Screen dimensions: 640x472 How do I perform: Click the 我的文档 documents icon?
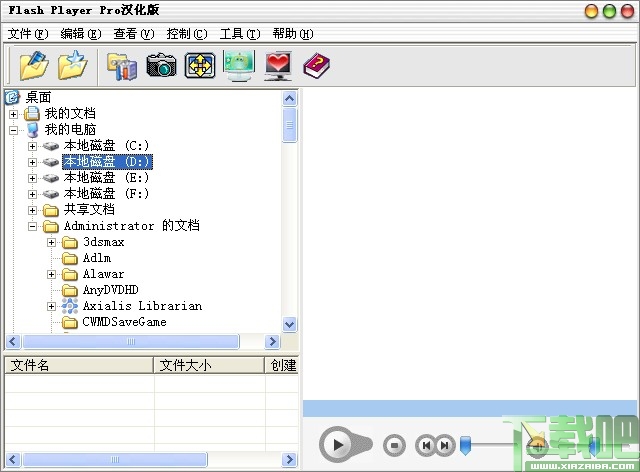[31, 114]
